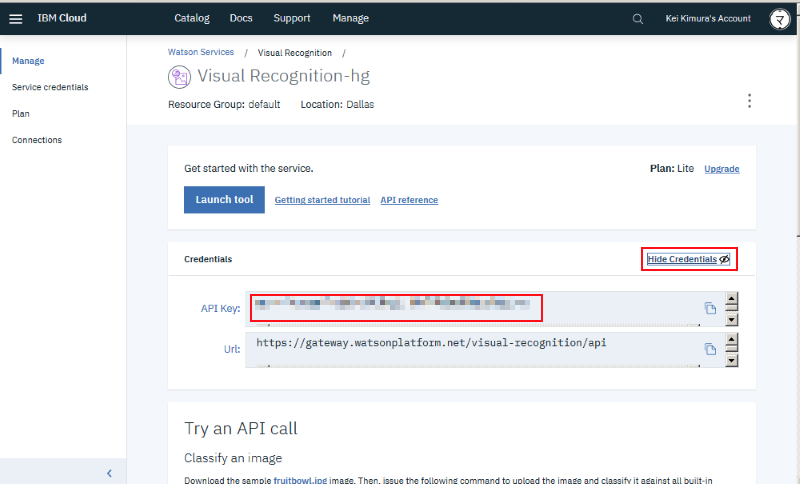800x484 pixels.
Task: Open the API reference link
Action: click(409, 200)
